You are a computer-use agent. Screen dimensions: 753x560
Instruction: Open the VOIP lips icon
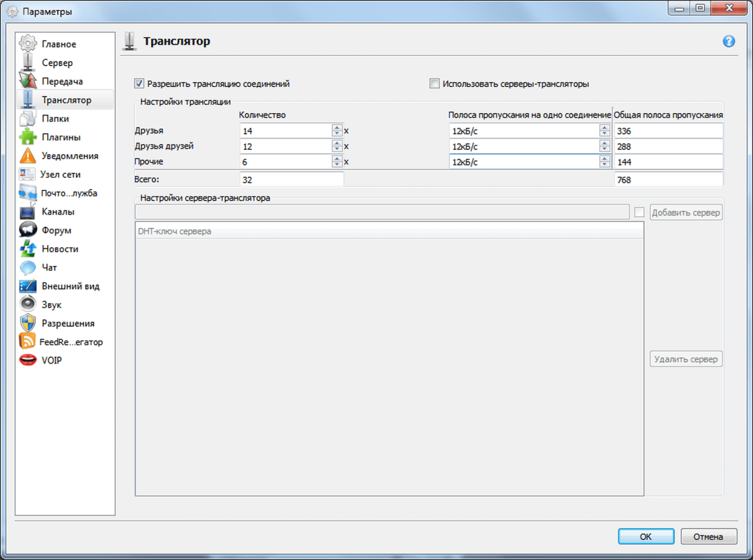(x=28, y=360)
